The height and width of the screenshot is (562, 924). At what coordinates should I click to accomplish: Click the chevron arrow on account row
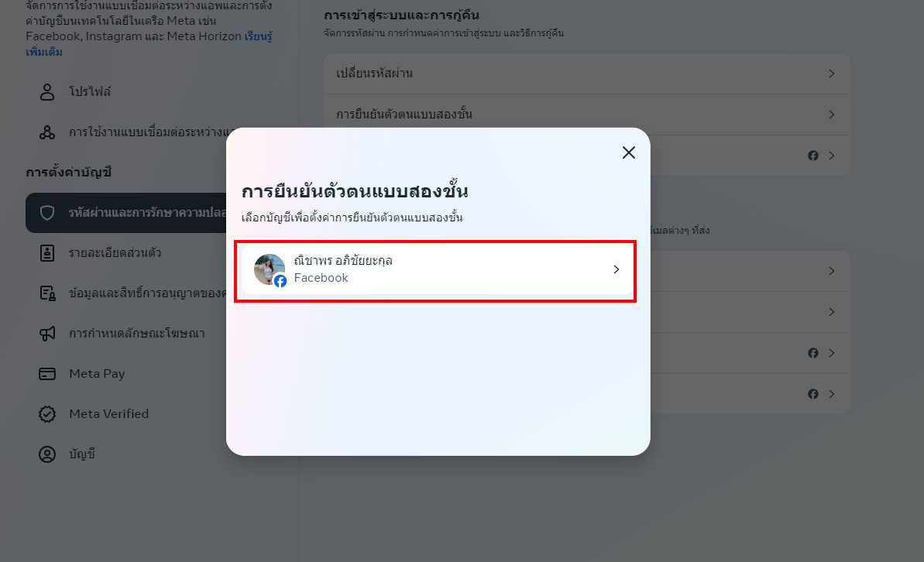tap(617, 269)
